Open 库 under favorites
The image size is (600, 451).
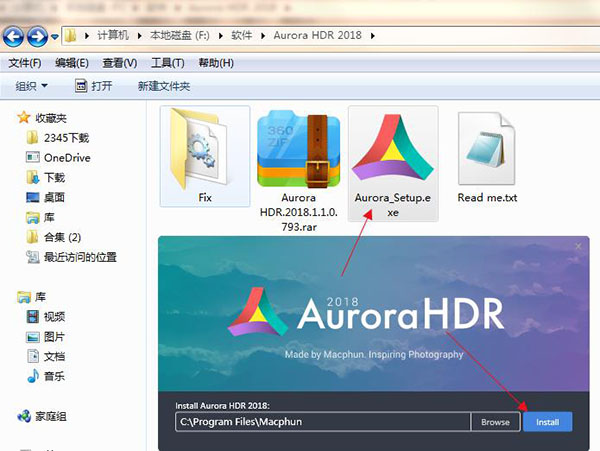point(40,217)
